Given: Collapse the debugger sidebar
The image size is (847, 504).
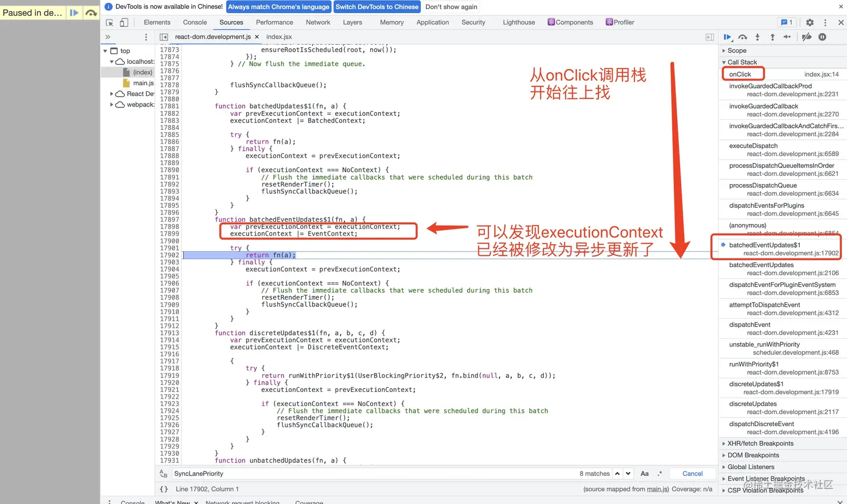Looking at the screenshot, I should [x=710, y=37].
